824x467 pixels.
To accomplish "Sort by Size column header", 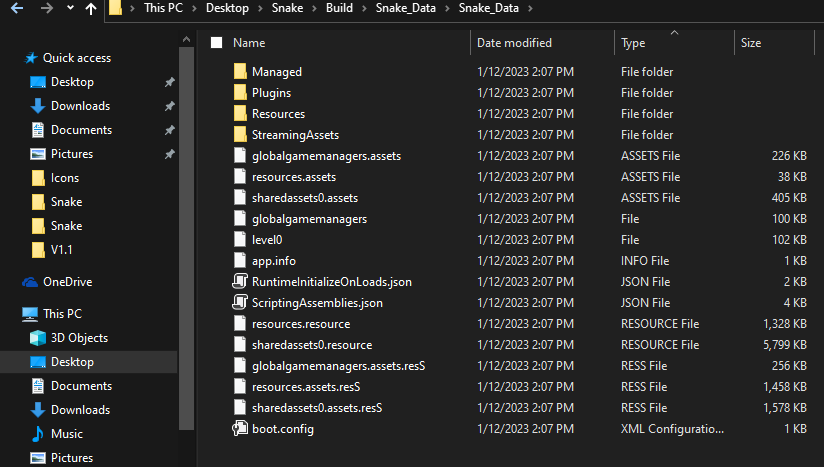I will [x=750, y=43].
